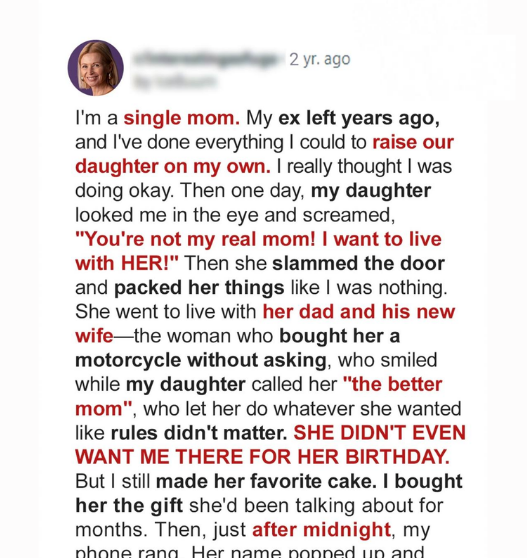The height and width of the screenshot is (558, 527).
Task: Open the poster's profile picture
Action: [95, 68]
